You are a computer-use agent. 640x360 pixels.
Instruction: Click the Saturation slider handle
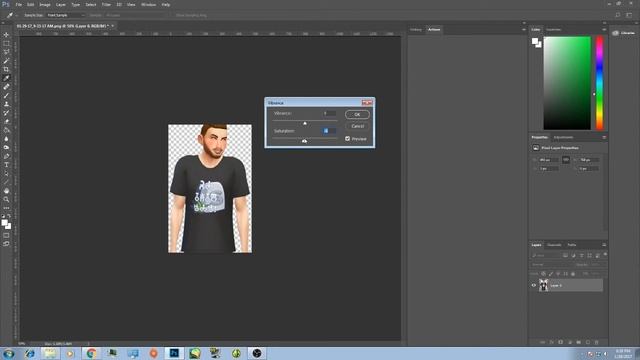point(304,141)
